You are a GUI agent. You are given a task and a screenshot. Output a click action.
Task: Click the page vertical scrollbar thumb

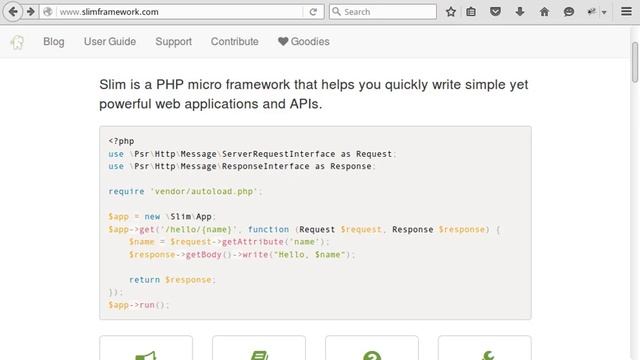coord(635,62)
